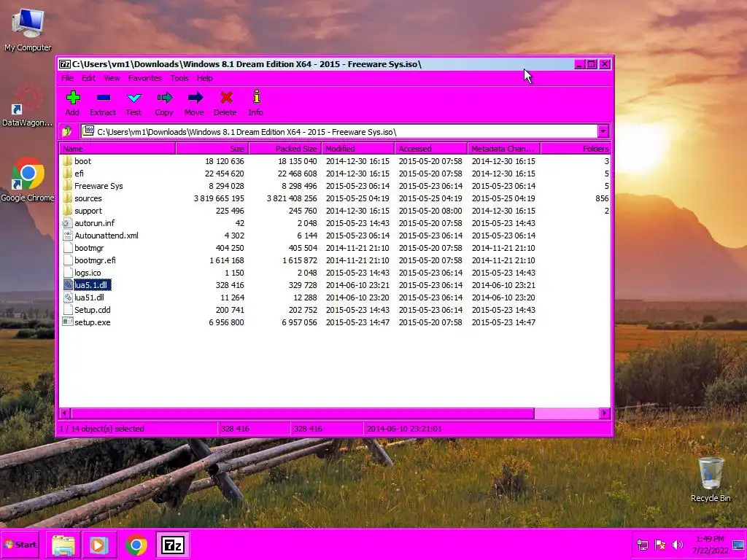This screenshot has height=560, width=747.
Task: Open the Favorites menu
Action: tap(145, 78)
